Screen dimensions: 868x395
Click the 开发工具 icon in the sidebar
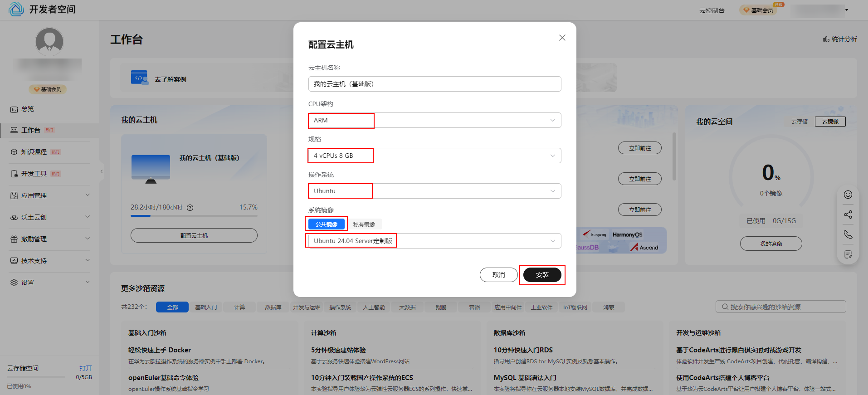coord(14,174)
